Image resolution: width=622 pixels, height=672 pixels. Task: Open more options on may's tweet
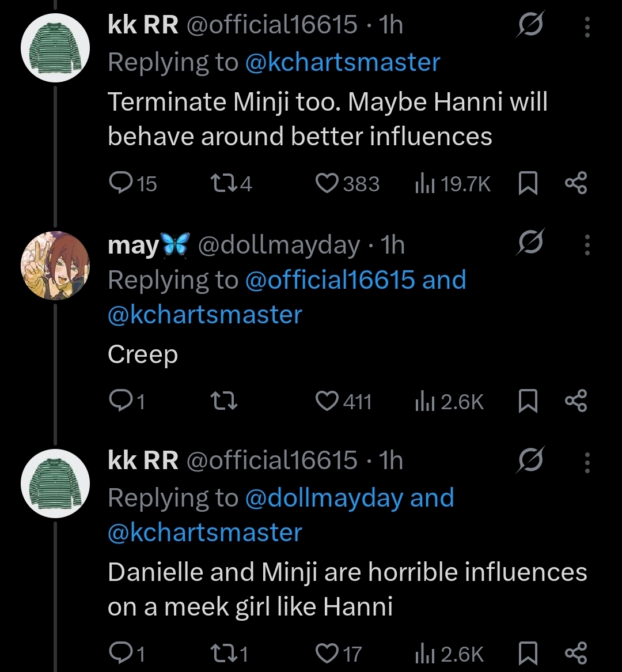coord(587,245)
